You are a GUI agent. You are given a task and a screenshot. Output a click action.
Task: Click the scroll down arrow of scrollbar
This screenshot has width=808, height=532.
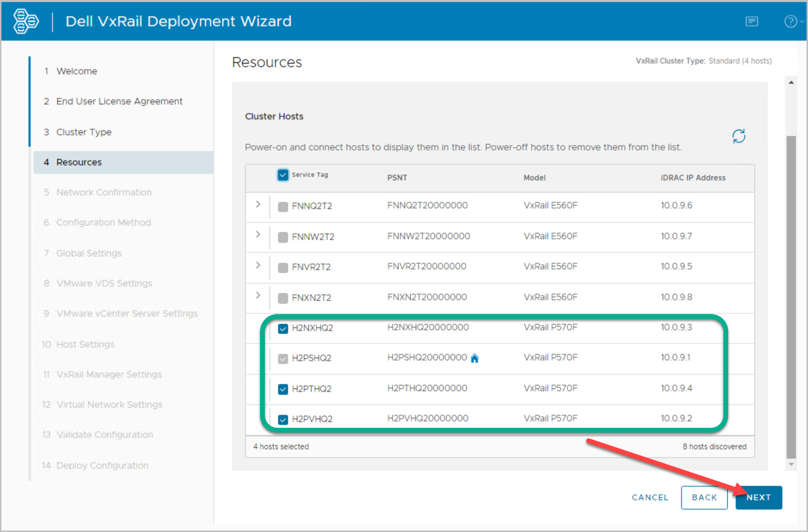point(791,464)
